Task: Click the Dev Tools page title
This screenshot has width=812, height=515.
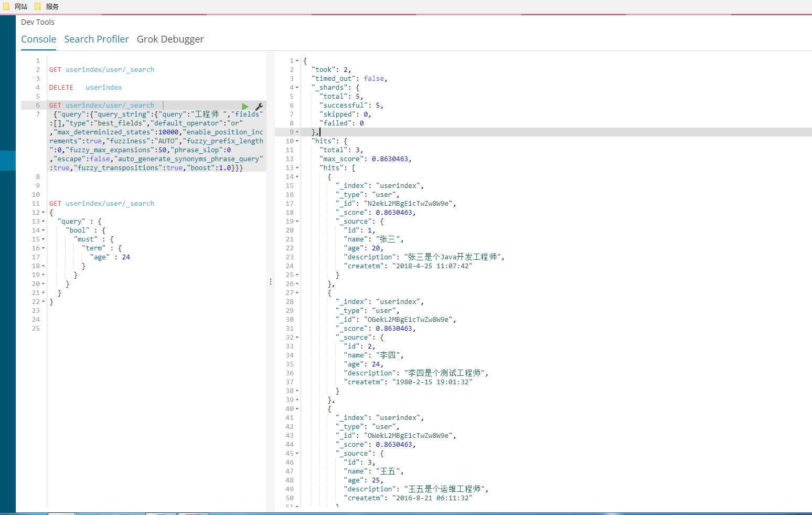Action: [x=38, y=22]
